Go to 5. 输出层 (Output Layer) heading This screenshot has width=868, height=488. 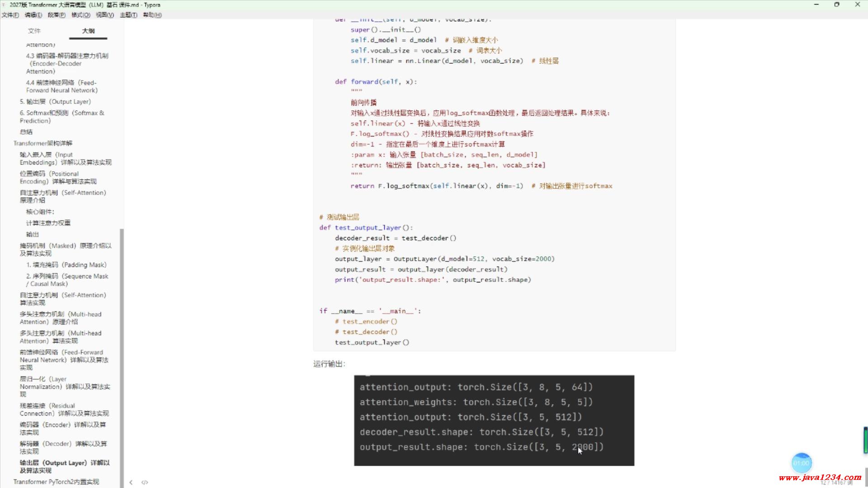coord(55,102)
